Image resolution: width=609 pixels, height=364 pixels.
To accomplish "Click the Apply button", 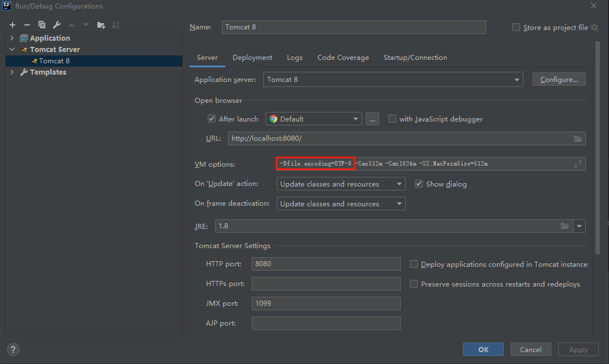I will (x=578, y=350).
